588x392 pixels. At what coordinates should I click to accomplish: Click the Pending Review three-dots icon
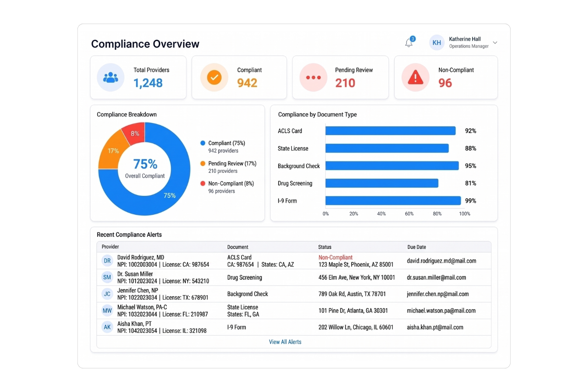313,77
